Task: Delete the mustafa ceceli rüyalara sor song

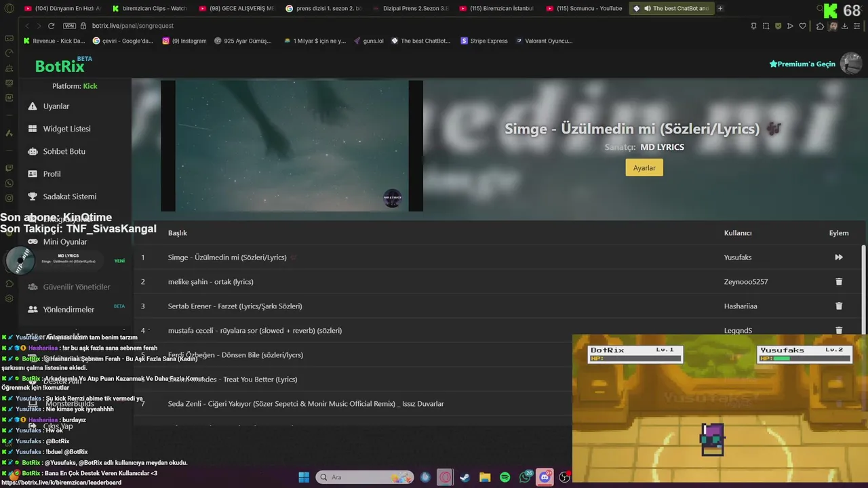Action: point(839,330)
